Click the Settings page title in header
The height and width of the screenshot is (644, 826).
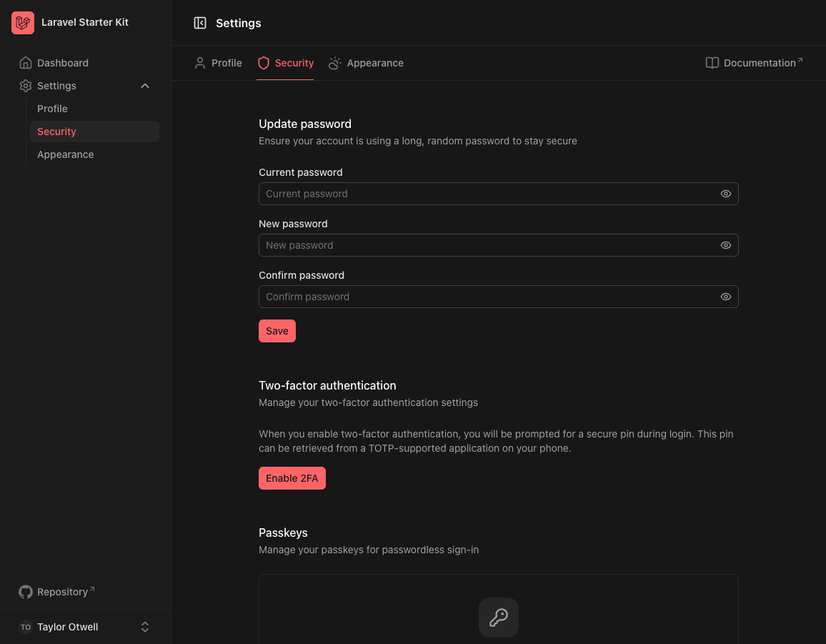[238, 23]
